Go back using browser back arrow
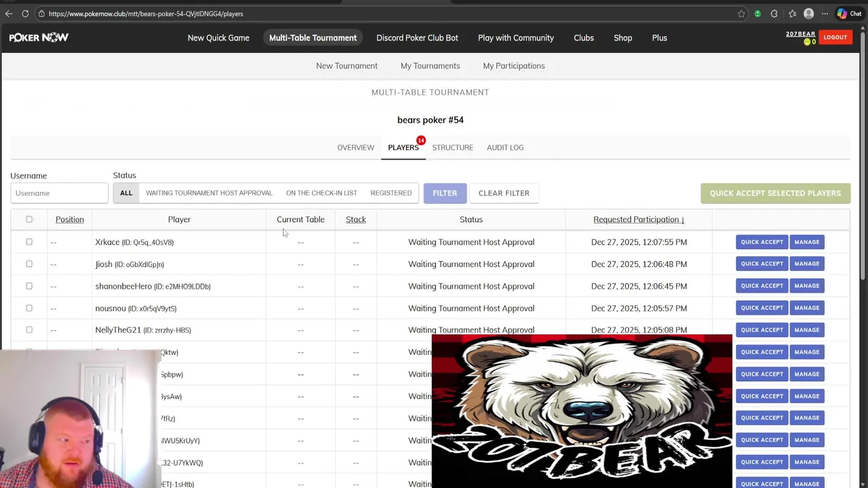 click(x=9, y=14)
